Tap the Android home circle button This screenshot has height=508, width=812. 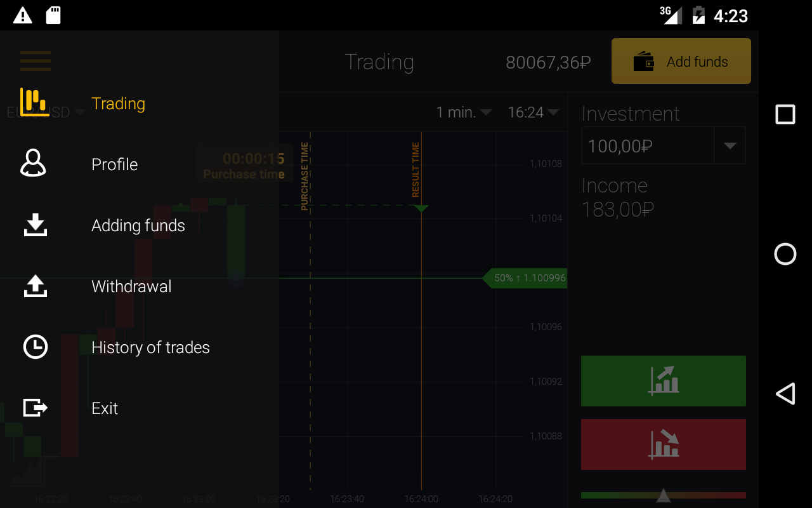785,254
